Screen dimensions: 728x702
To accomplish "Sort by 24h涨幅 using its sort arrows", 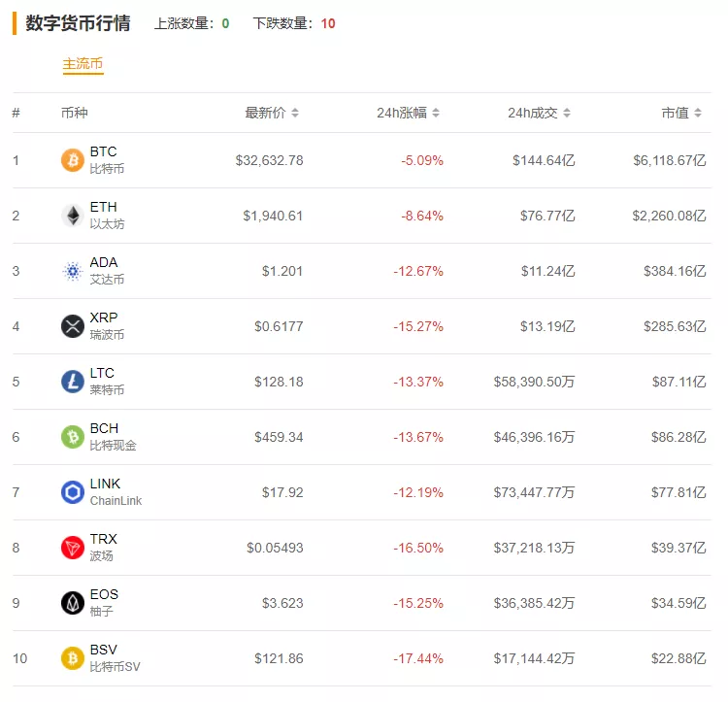I will pos(436,113).
